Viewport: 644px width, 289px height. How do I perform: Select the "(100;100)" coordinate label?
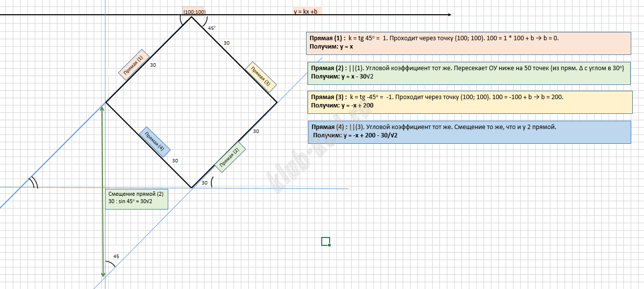(194, 11)
